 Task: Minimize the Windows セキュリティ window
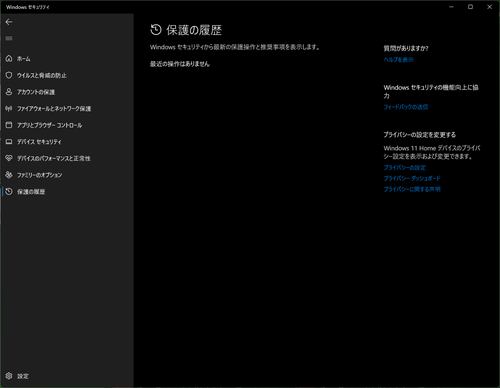click(451, 7)
